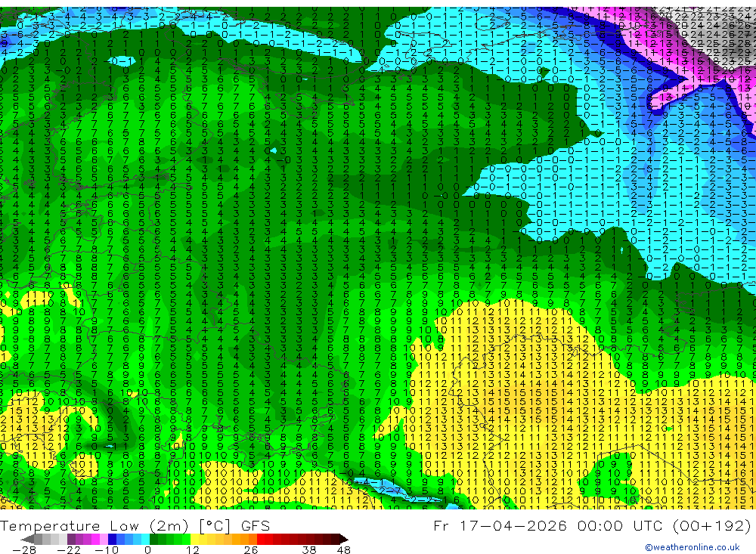Click the '0' legend value
Screen dimensions: 756x554
(148, 550)
